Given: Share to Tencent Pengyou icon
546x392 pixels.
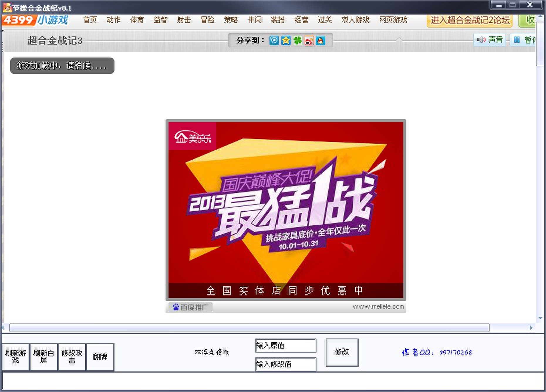Looking at the screenshot, I should click(274, 40).
